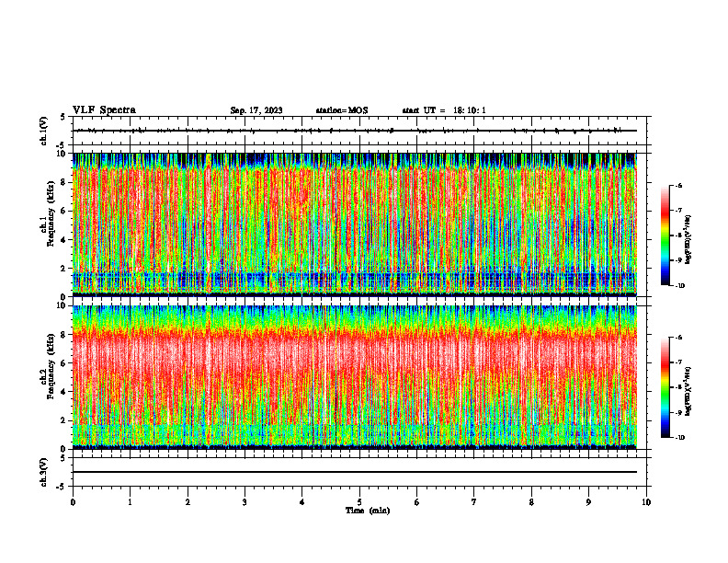Image resolution: width=728 pixels, height=563 pixels.
Task: Click the date "Sep. 17, 2023" header
Action: (x=256, y=110)
